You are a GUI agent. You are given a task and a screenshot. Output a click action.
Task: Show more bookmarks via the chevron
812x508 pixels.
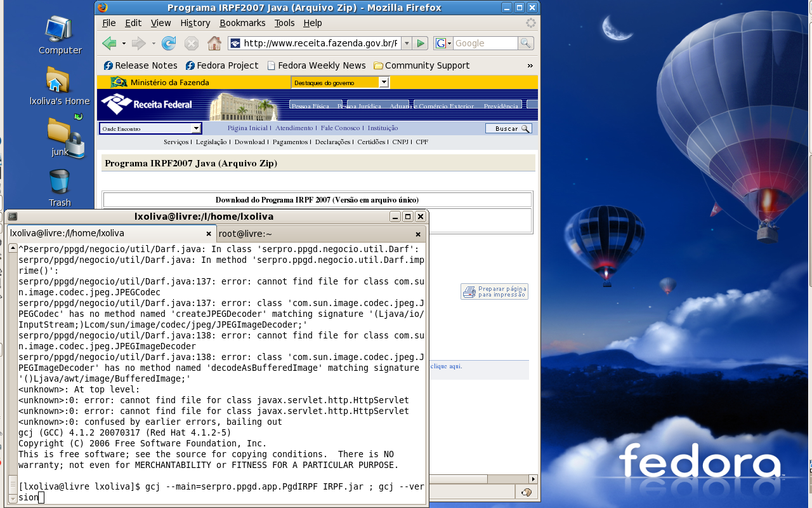tap(530, 65)
